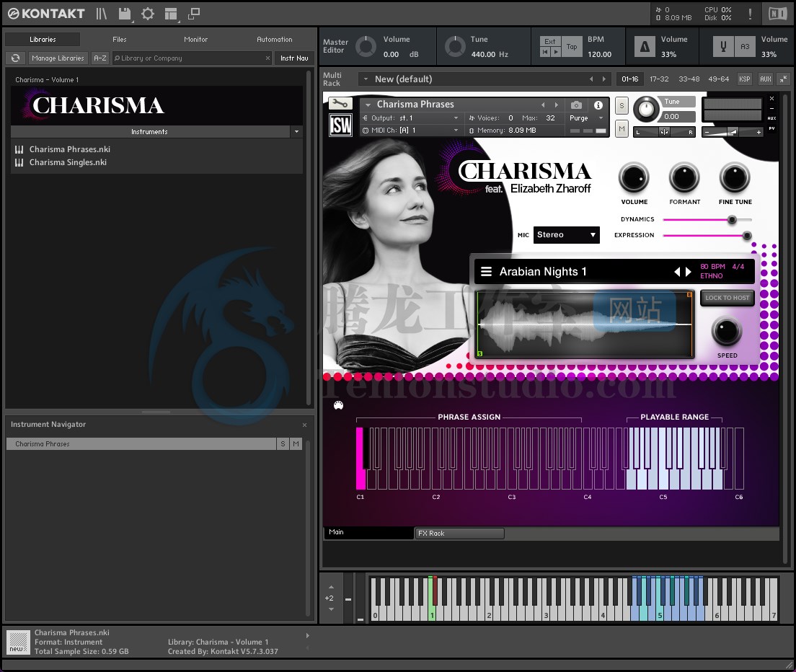Click the ISW logo
Image resolution: width=796 pixels, height=672 pixels.
pyautogui.click(x=340, y=125)
